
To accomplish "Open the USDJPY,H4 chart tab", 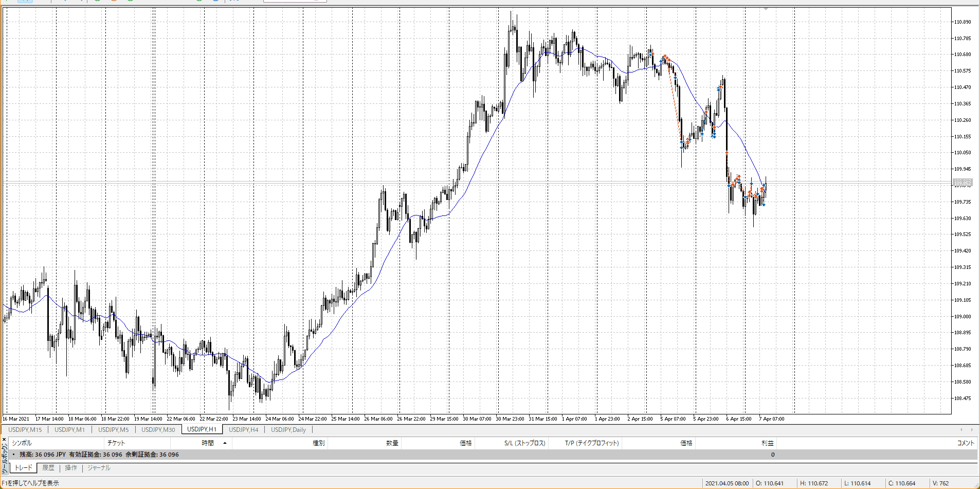I will [243, 429].
